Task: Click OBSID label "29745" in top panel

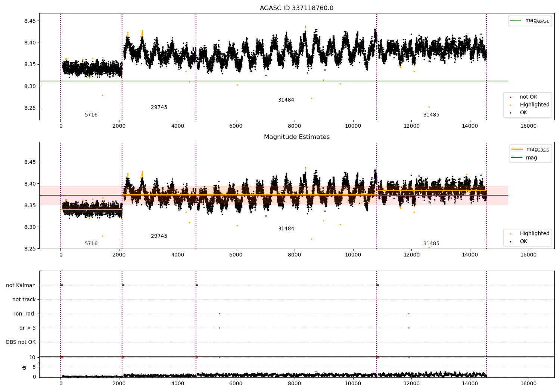Action: point(159,108)
